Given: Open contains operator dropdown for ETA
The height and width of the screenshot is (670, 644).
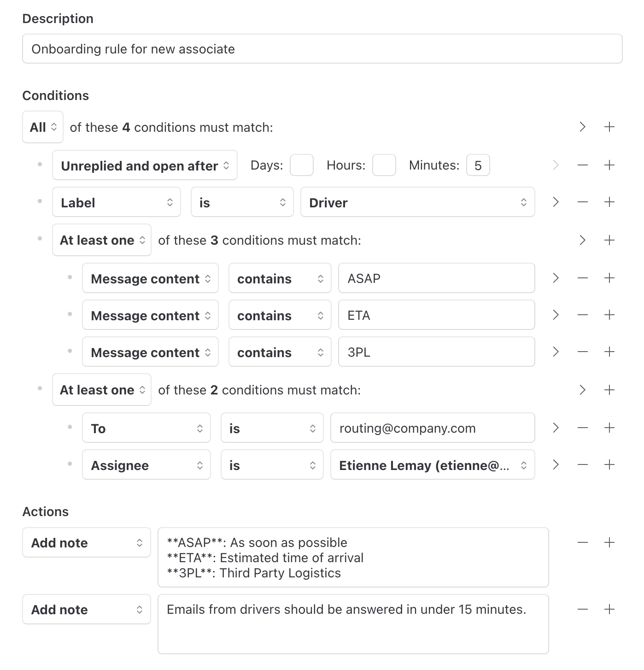Looking at the screenshot, I should tap(280, 315).
